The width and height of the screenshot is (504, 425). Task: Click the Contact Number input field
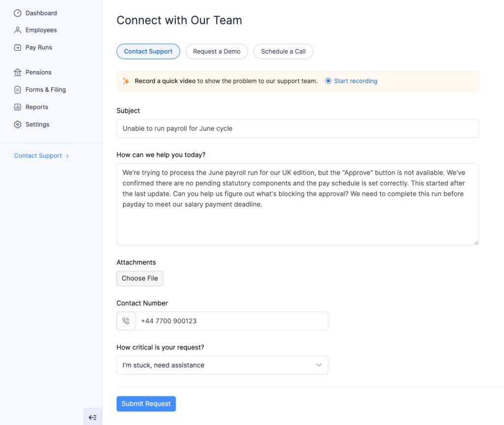[231, 321]
